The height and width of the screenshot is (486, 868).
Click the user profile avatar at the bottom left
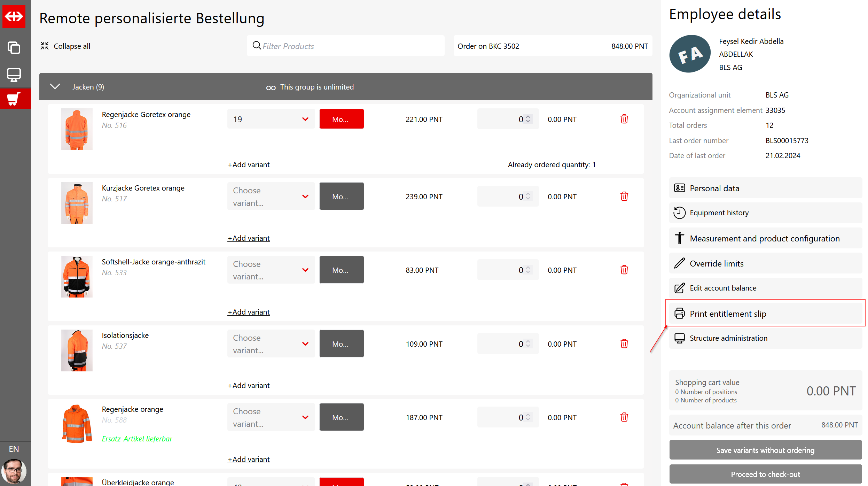(14, 471)
